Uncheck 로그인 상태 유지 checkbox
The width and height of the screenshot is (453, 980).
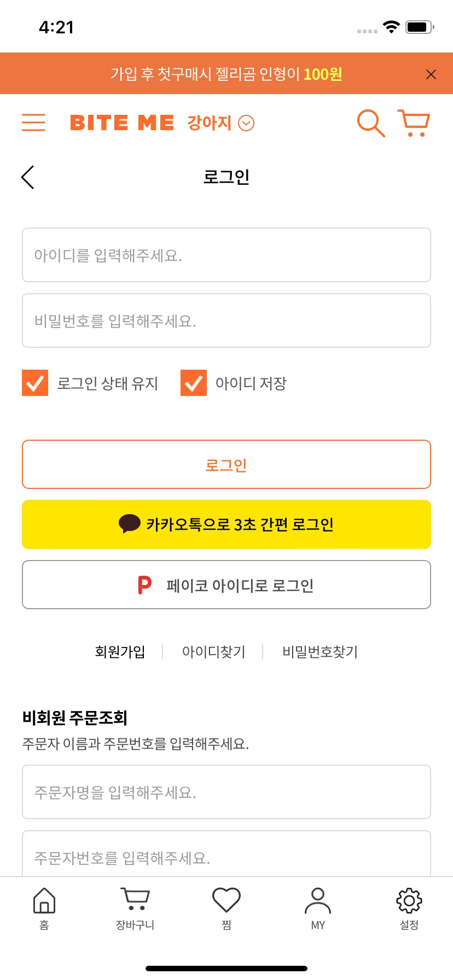tap(35, 383)
